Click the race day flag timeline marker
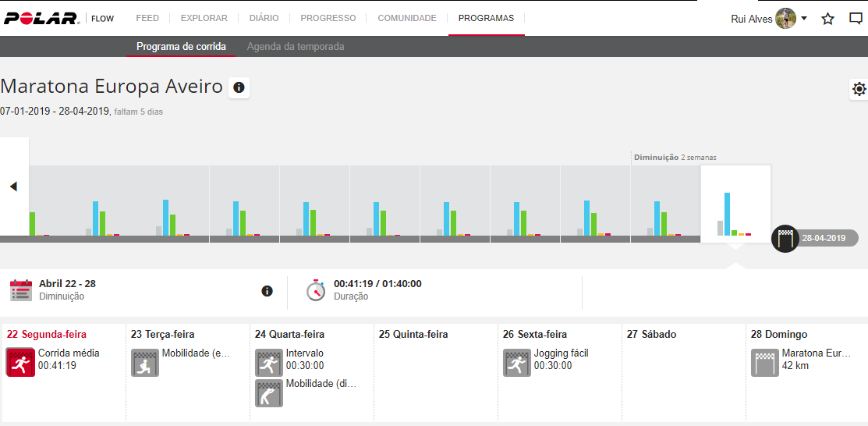Screen dimensions: 868x426 click(x=785, y=238)
